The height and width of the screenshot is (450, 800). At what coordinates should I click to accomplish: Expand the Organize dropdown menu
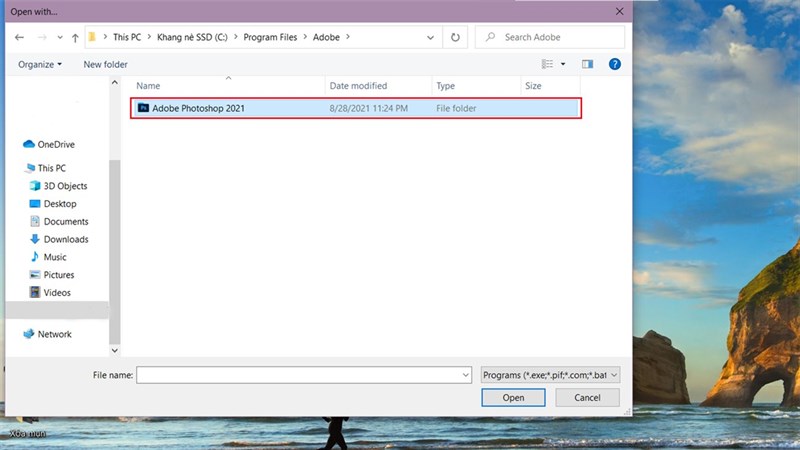point(40,64)
